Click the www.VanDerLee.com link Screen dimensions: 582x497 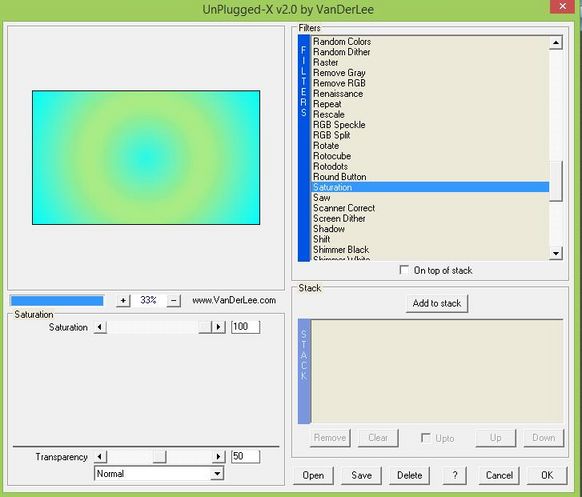234,300
